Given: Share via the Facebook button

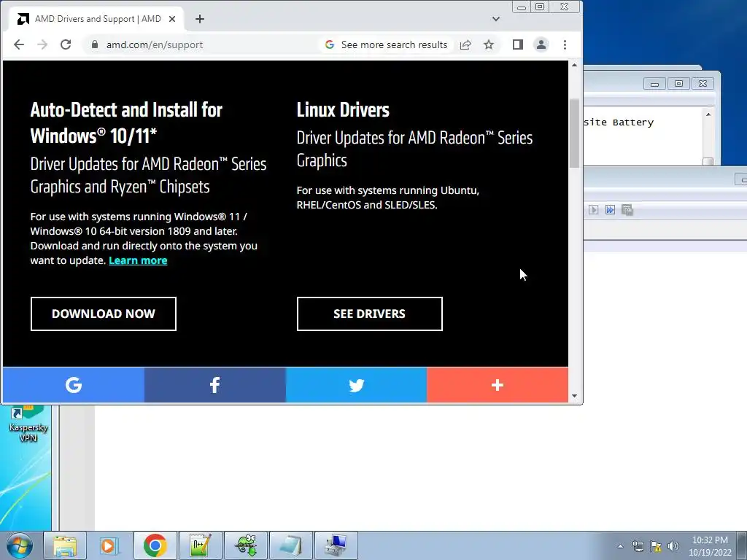Looking at the screenshot, I should tap(215, 385).
